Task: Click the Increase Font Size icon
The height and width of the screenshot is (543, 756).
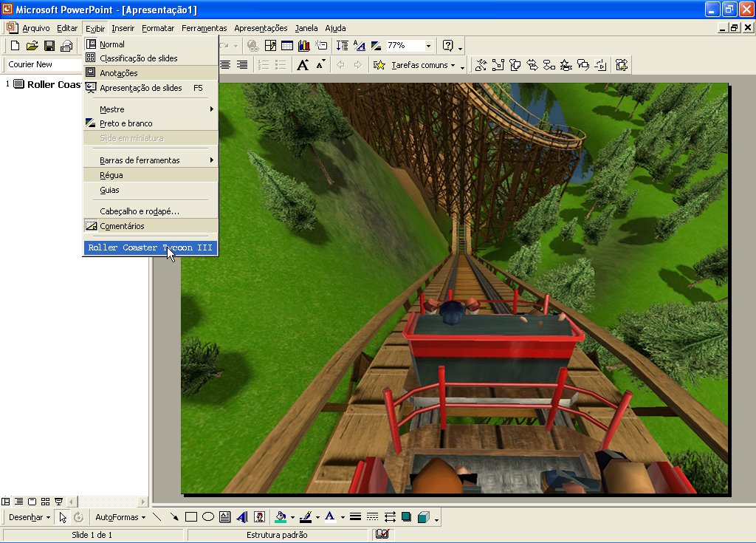Action: [303, 65]
